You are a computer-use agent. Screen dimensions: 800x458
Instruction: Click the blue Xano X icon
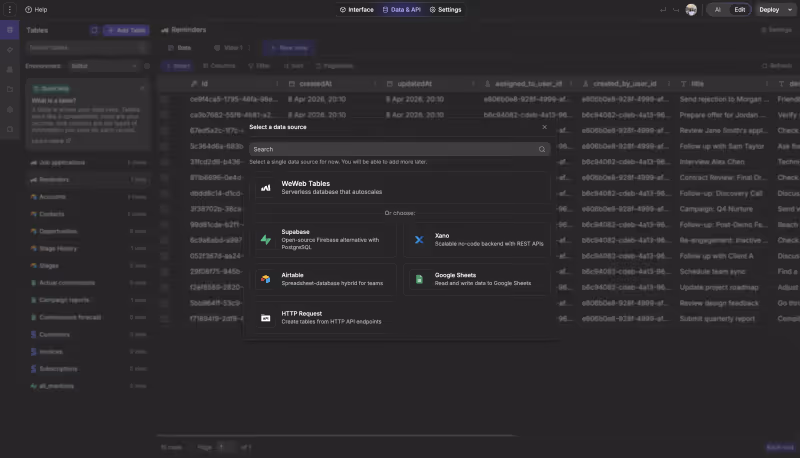click(419, 239)
